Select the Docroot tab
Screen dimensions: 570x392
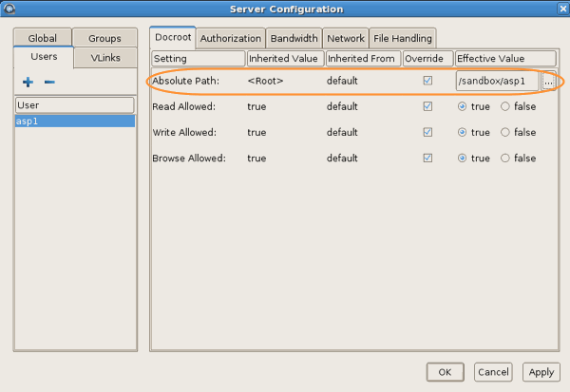173,37
